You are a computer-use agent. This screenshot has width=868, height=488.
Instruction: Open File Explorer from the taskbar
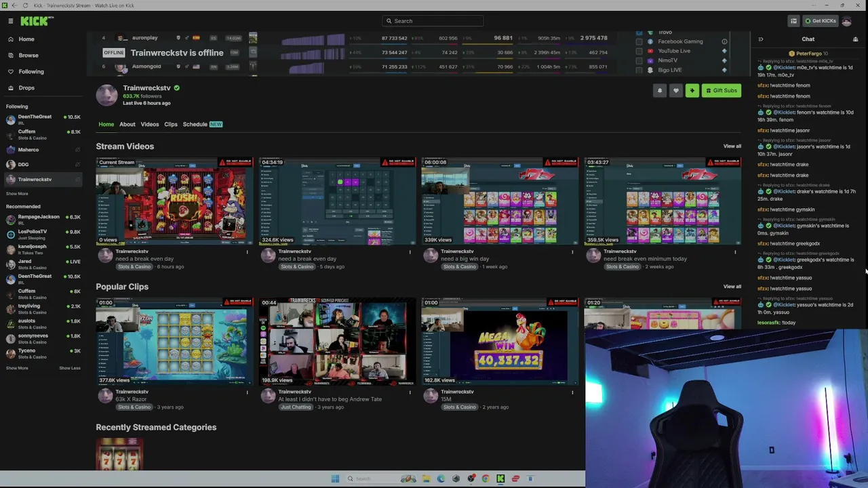[426, 479]
